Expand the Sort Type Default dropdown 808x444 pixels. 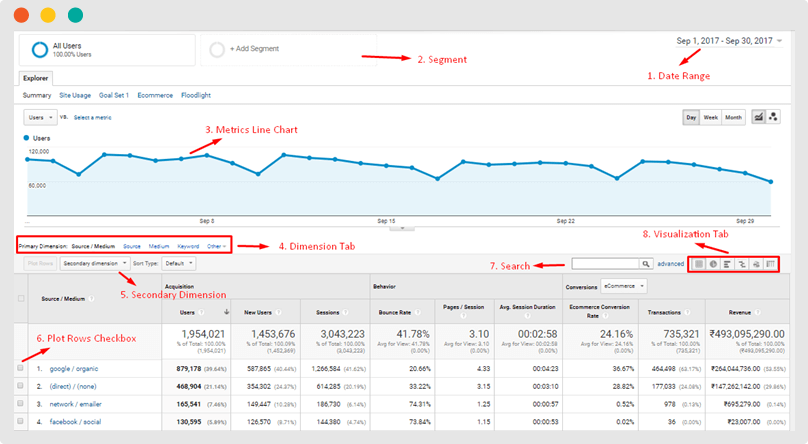coord(180,264)
